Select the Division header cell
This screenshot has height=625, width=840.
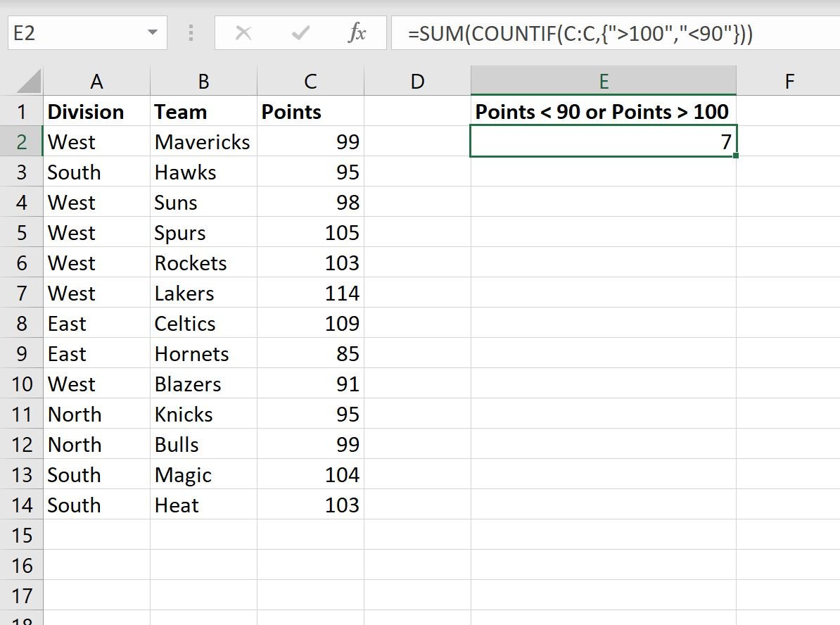coord(96,111)
